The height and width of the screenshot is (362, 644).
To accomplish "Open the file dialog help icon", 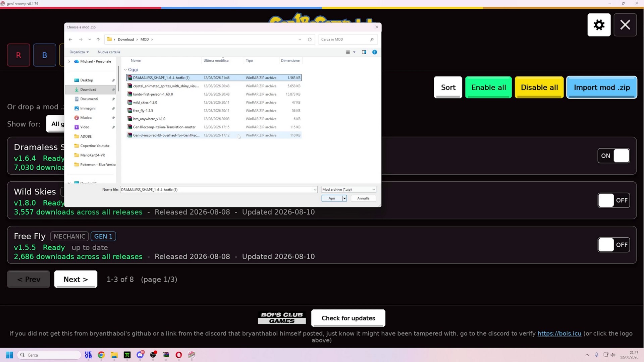I will 375,52.
